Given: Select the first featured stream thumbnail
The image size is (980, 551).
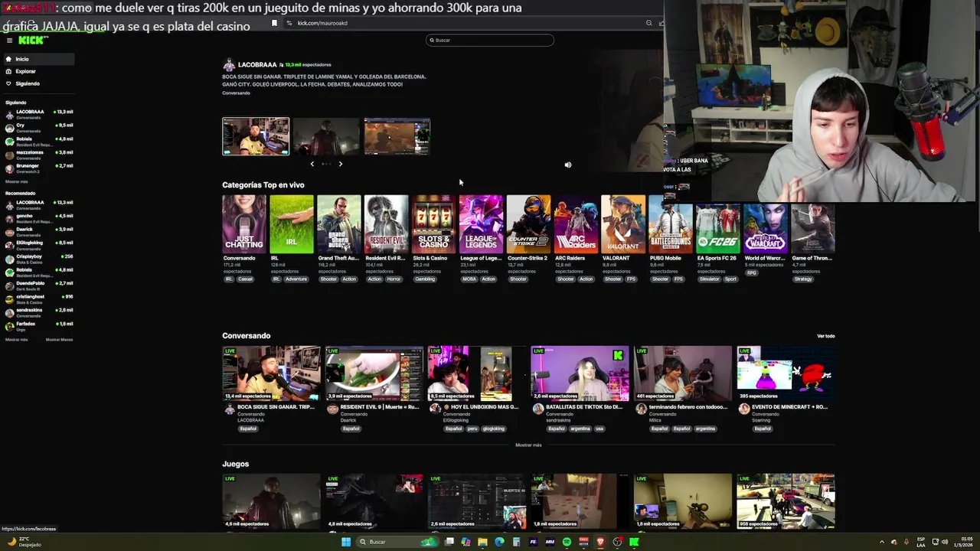Looking at the screenshot, I should (x=256, y=136).
